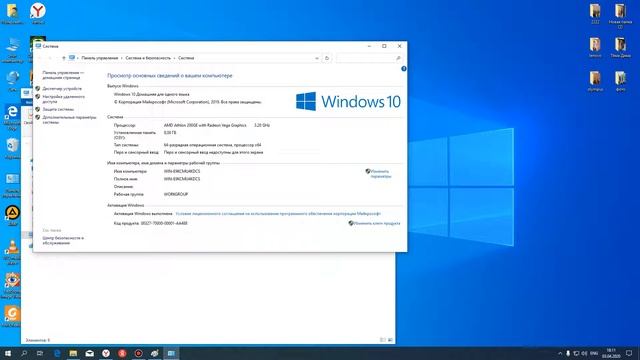
Task: Expand chevron after 'Система и безопасность' breadcrumb
Action: (174, 58)
